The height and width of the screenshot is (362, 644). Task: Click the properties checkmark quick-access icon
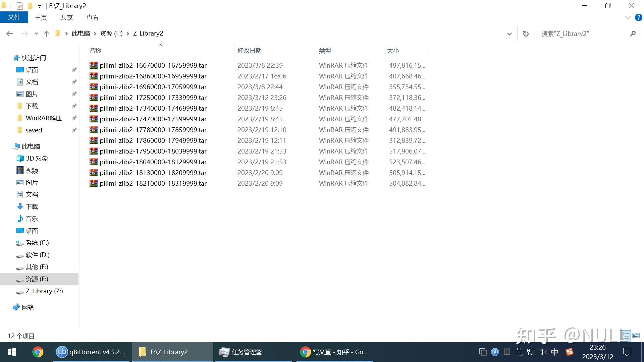(x=19, y=6)
